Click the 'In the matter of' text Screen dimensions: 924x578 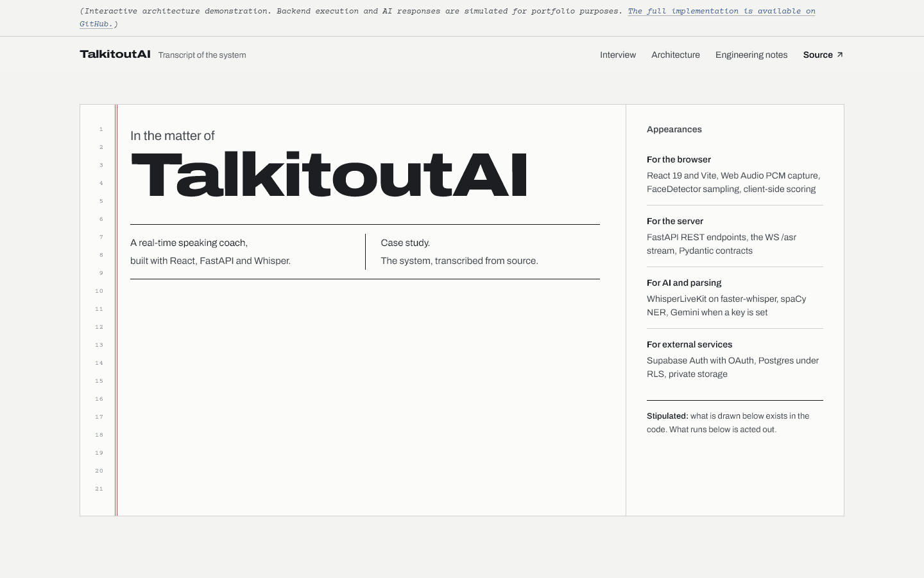[172, 136]
